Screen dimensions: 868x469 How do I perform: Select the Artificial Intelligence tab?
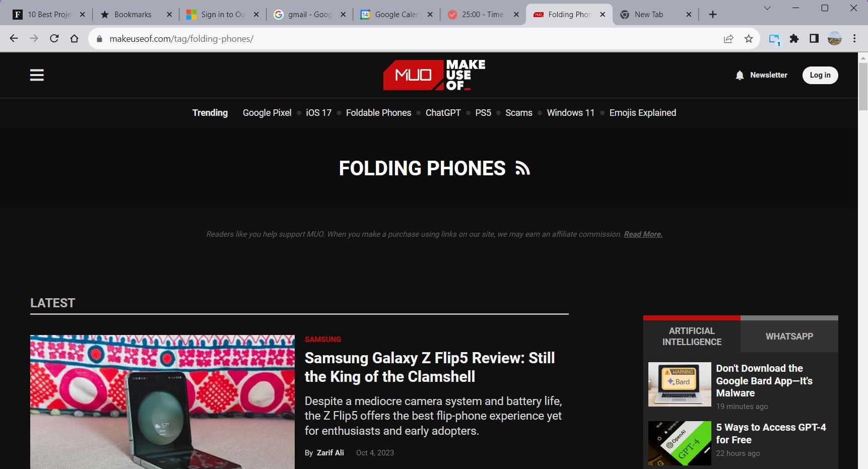691,336
